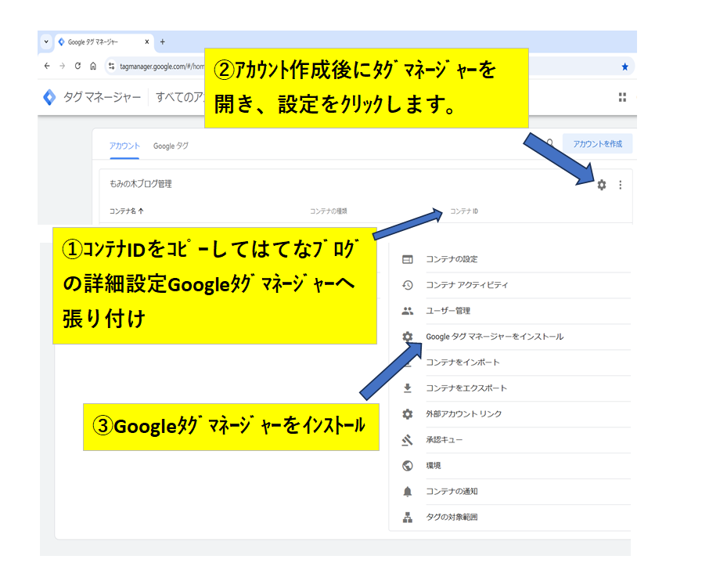709x588 pixels.
Task: Click the browser home icon
Action: point(93,66)
